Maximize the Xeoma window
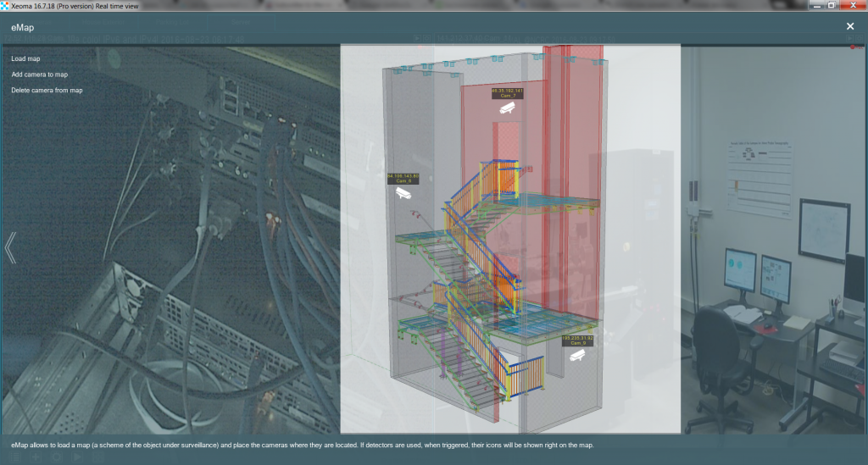This screenshot has height=465, width=868. point(832,5)
